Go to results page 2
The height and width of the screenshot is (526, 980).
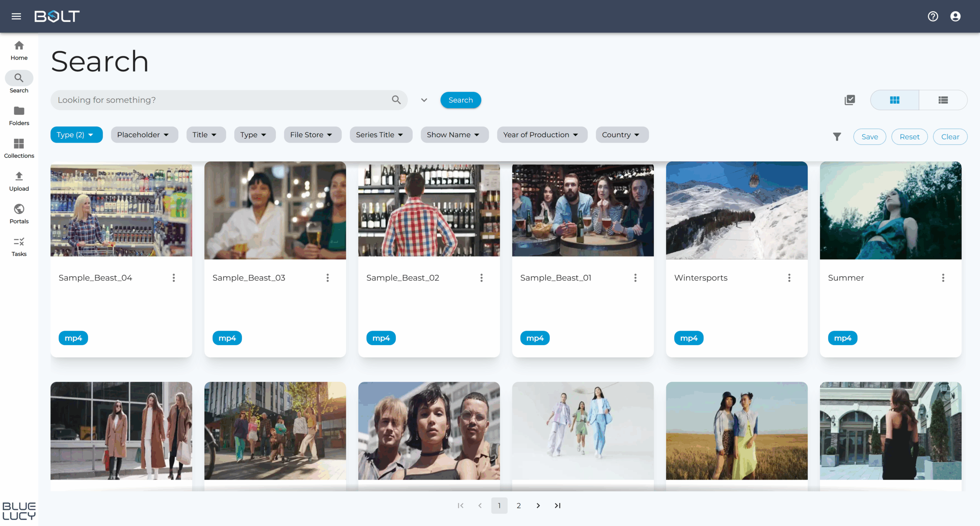pyautogui.click(x=519, y=505)
